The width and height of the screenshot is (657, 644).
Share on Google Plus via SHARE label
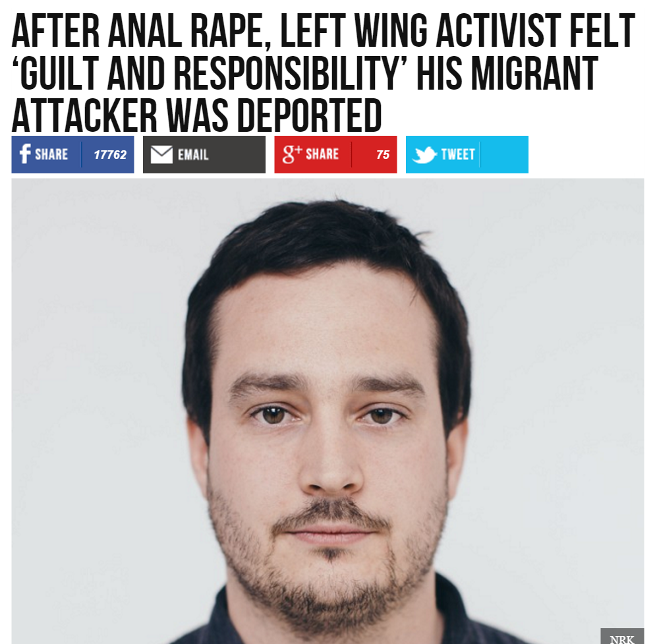click(322, 154)
